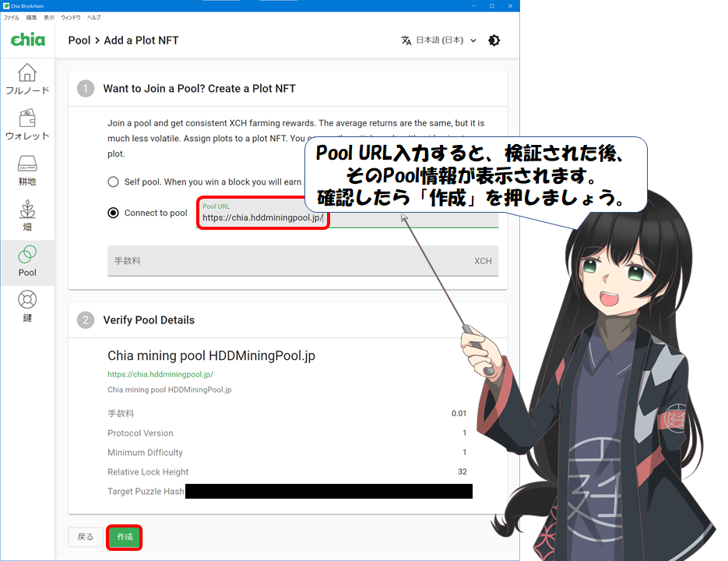Select the Connect to pool radio option
The width and height of the screenshot is (728, 561).
(113, 213)
